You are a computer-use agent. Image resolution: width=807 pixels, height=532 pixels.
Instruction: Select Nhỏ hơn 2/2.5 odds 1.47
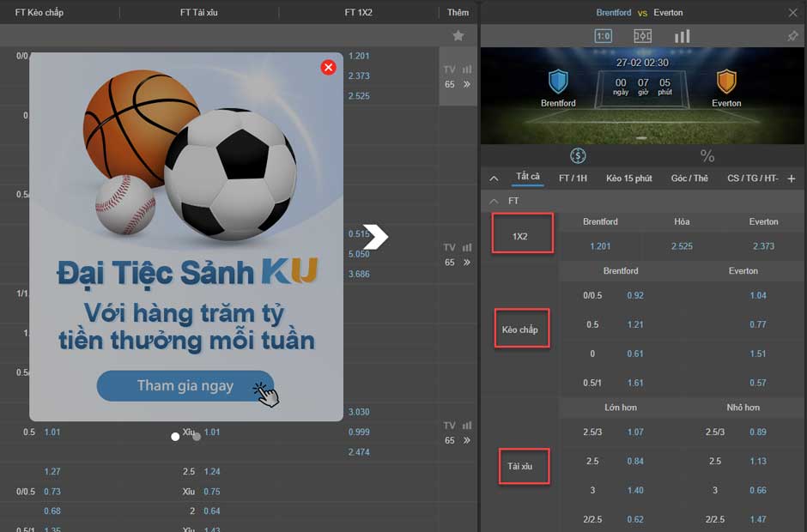[x=758, y=520]
